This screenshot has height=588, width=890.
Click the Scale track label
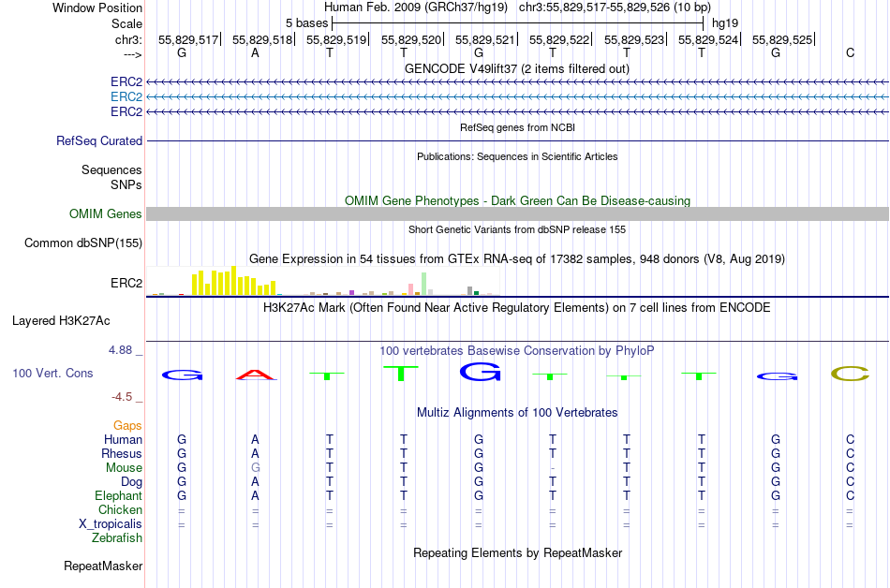127,23
